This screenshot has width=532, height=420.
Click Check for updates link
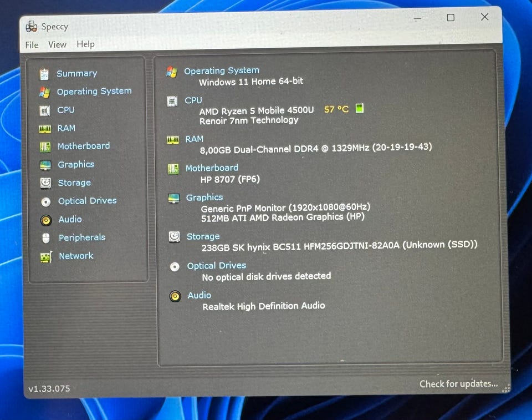click(459, 383)
